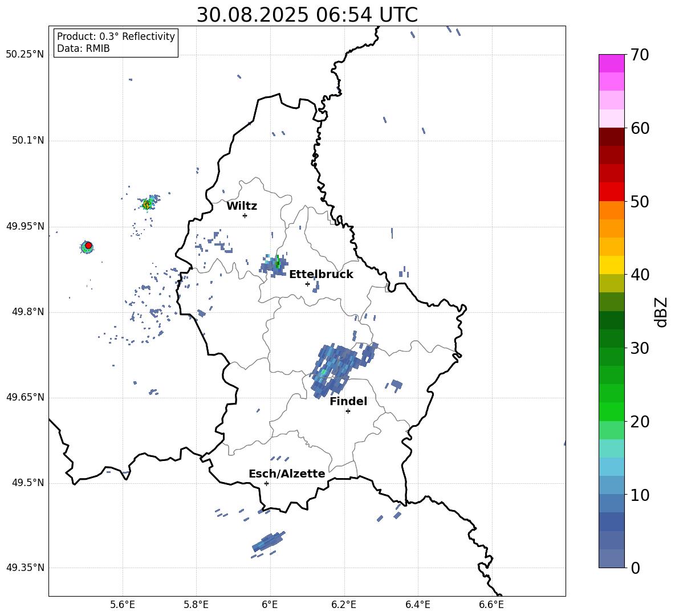
Task: Click the colorbar tick label 20
Action: click(x=640, y=422)
